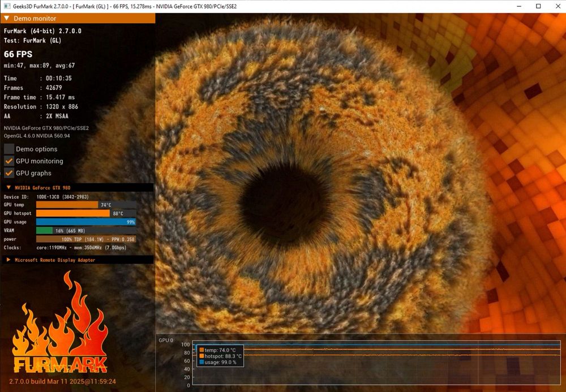Click the Device ID 10DE-13C0 text
This screenshot has width=566, height=392.
62,196
